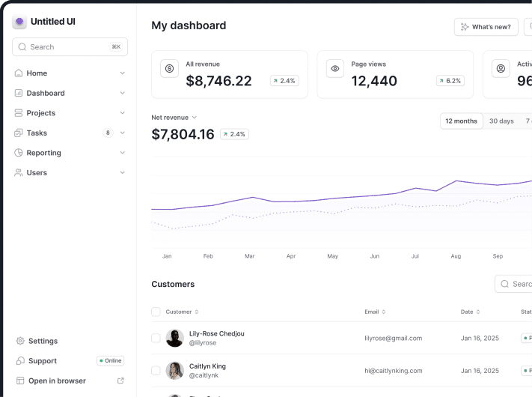Expand the Projects menu chevron
The width and height of the screenshot is (532, 397).
[123, 113]
